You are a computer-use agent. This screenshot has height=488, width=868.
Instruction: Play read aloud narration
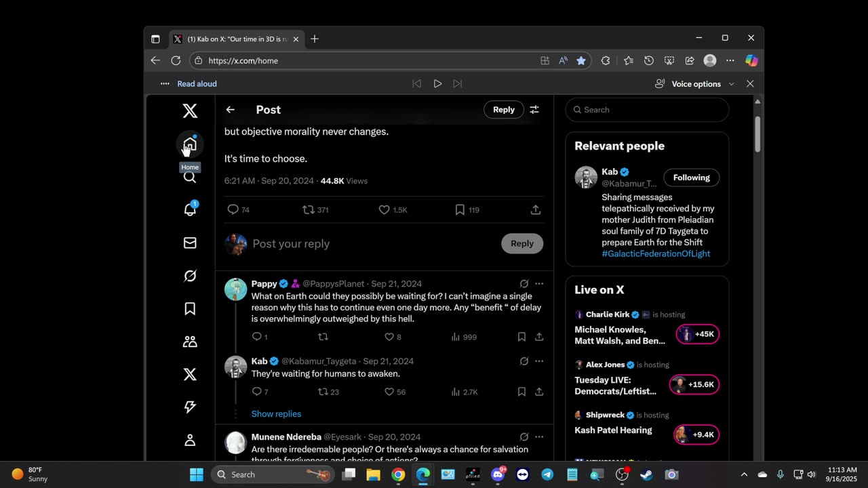point(437,84)
